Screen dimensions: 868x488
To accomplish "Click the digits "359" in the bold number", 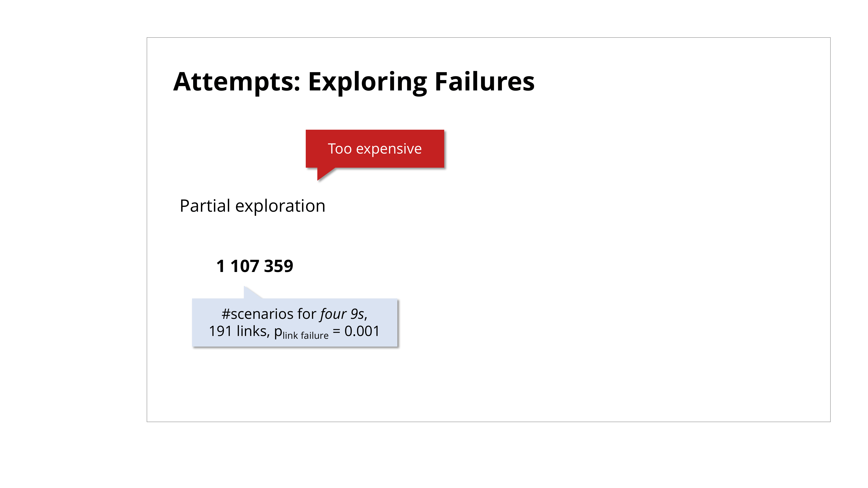I will pyautogui.click(x=279, y=266).
